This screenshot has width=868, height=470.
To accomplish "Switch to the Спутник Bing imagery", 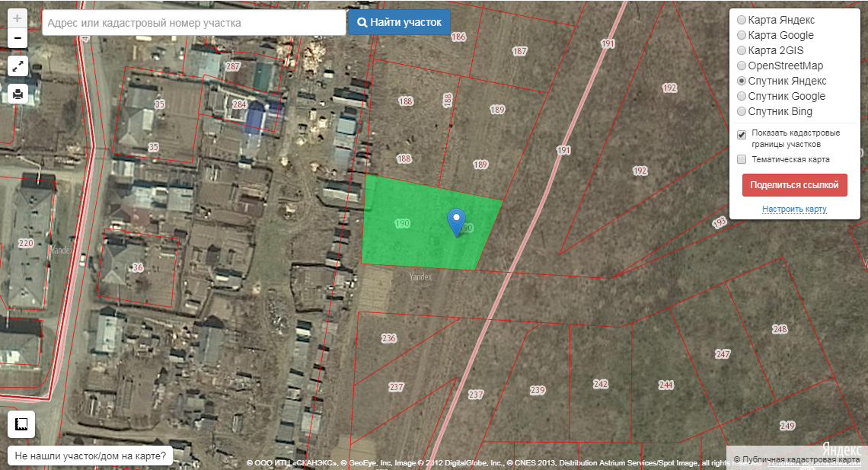I will [742, 111].
